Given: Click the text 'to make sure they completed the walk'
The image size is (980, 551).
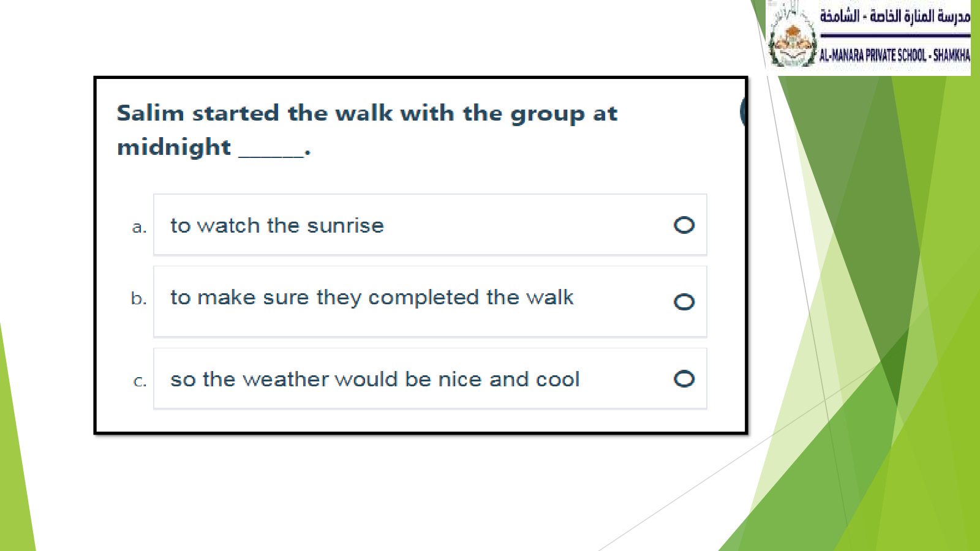Looking at the screenshot, I should (x=372, y=298).
